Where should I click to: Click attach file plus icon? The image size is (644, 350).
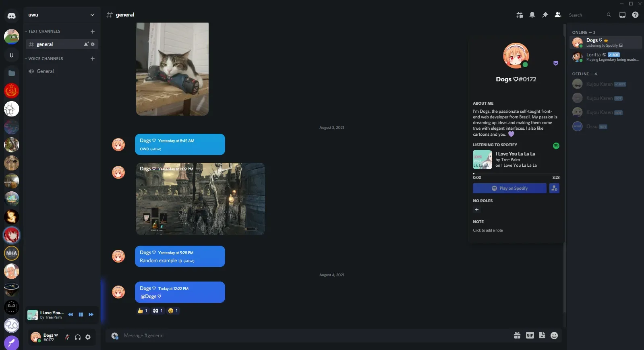[115, 336]
